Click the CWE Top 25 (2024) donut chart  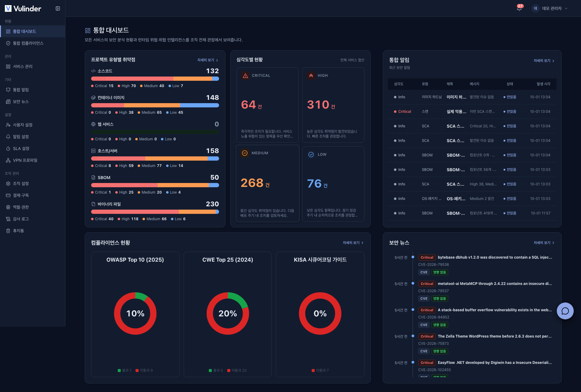pos(228,313)
